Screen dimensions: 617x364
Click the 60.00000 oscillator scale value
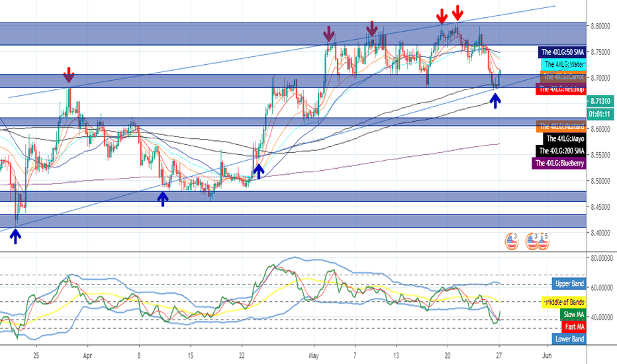602,288
